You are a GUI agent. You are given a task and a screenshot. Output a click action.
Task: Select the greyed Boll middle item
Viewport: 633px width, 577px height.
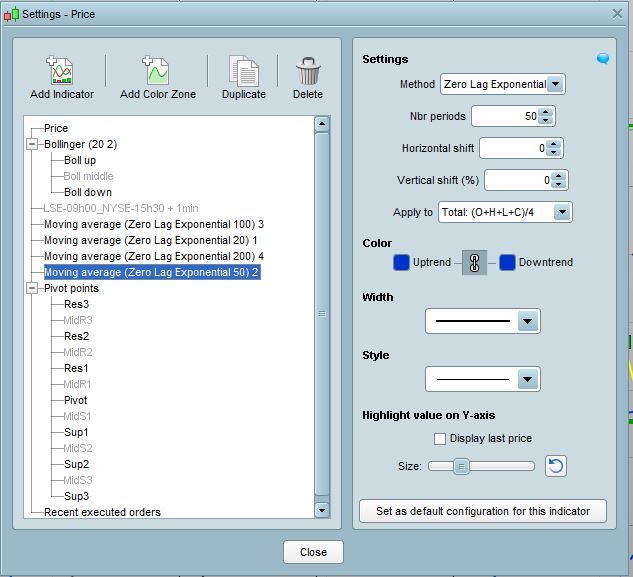[88, 176]
